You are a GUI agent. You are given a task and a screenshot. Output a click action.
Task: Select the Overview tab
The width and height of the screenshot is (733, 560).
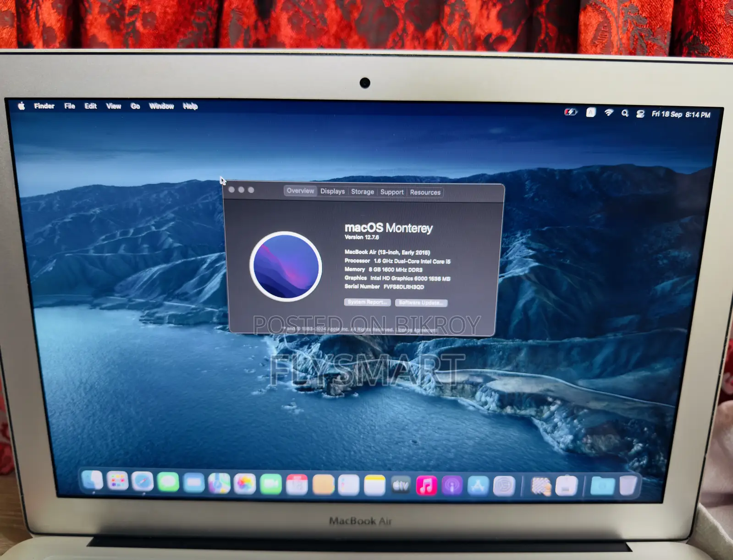301,191
